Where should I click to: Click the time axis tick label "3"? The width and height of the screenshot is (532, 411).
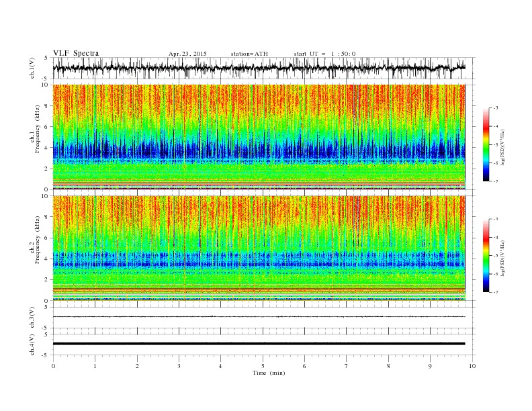[x=179, y=366]
